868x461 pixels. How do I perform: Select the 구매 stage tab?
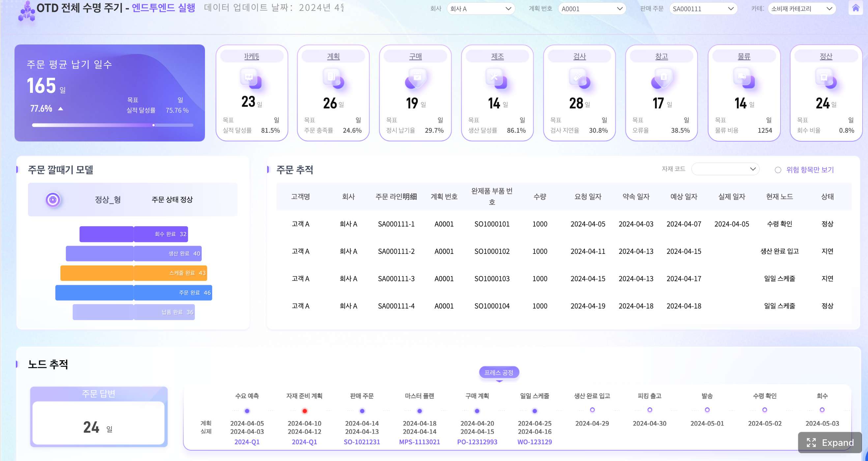(x=416, y=56)
